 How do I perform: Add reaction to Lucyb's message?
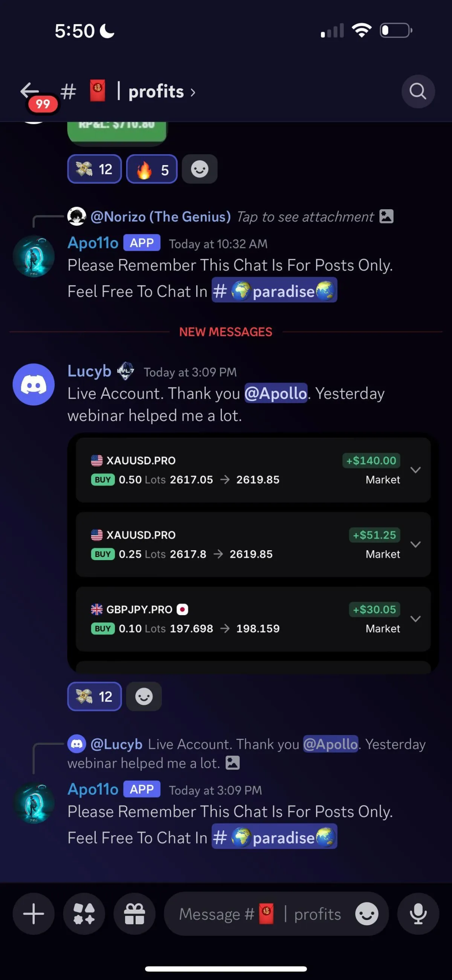coord(144,697)
